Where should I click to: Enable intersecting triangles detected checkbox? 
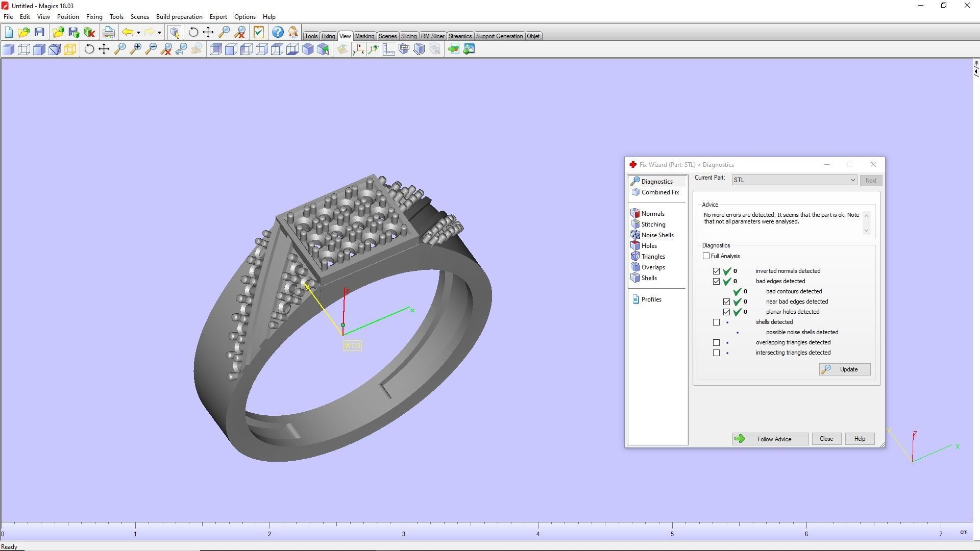coord(717,353)
